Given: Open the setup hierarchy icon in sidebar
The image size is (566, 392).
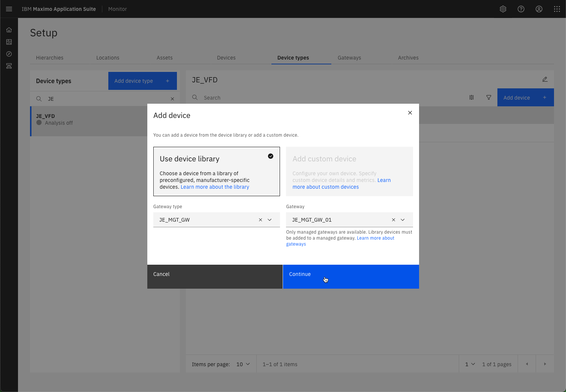Looking at the screenshot, I should pyautogui.click(x=9, y=66).
